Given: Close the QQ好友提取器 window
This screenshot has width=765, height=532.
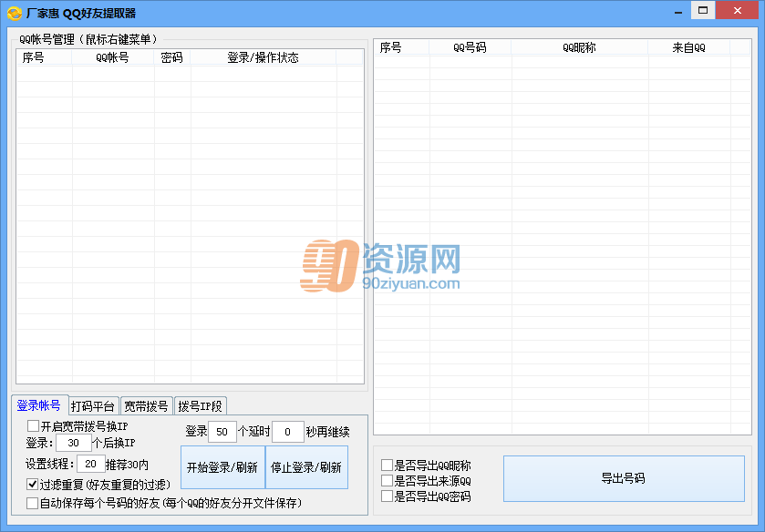Looking at the screenshot, I should [x=738, y=10].
